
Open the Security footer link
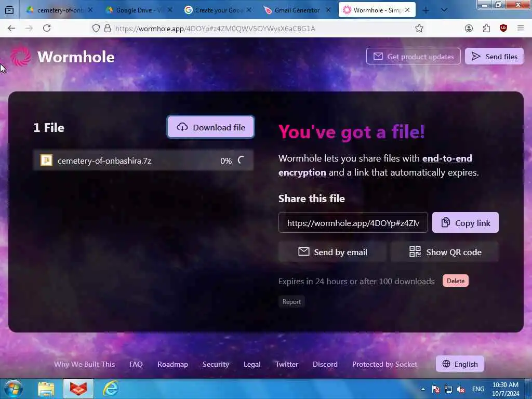(x=216, y=364)
